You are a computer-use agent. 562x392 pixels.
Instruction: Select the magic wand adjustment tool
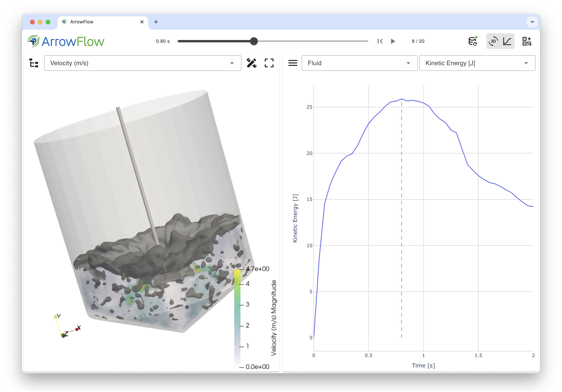point(252,63)
